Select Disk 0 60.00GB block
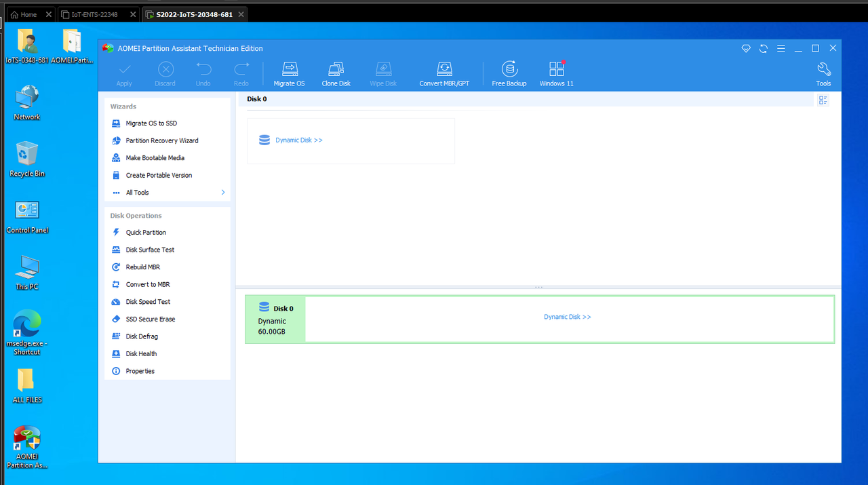The height and width of the screenshot is (485, 868). point(275,319)
